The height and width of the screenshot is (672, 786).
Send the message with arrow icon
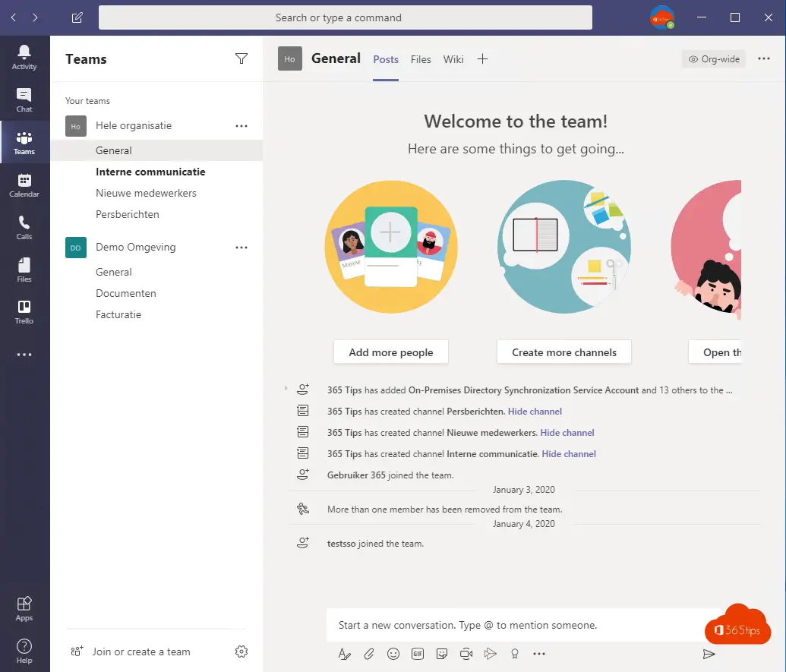pos(709,654)
